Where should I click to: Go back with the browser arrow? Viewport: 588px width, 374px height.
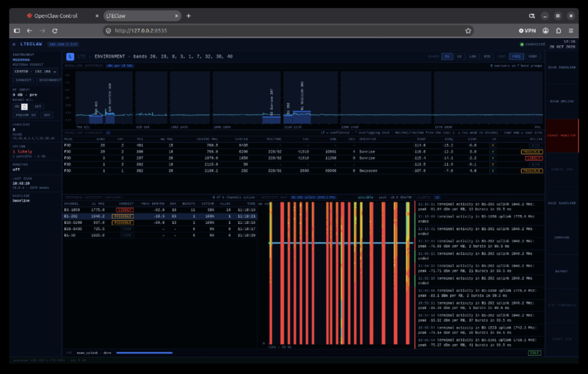click(29, 31)
